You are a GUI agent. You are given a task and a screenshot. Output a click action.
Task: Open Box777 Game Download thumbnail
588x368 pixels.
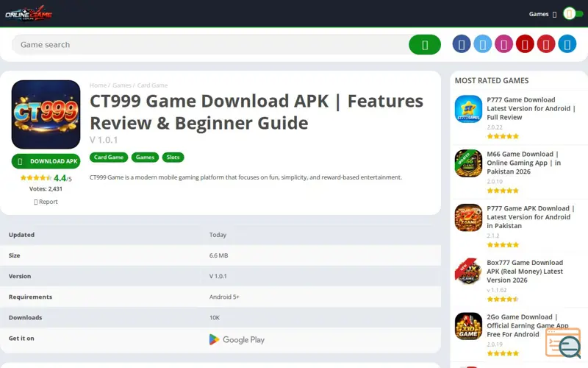click(468, 272)
